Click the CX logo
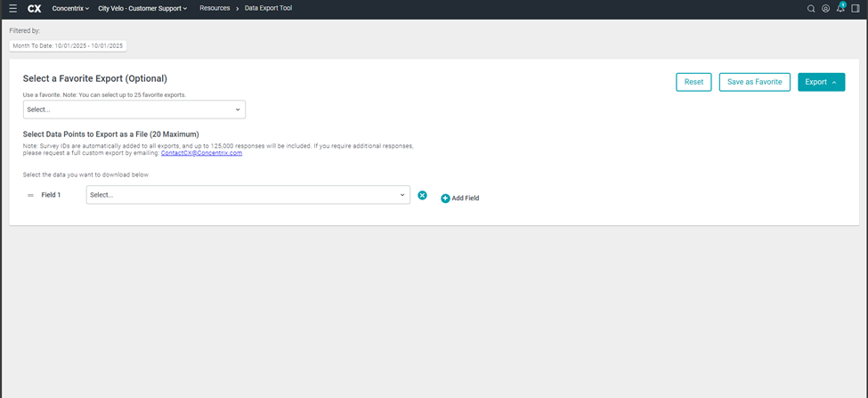868x398 pixels. [x=35, y=8]
